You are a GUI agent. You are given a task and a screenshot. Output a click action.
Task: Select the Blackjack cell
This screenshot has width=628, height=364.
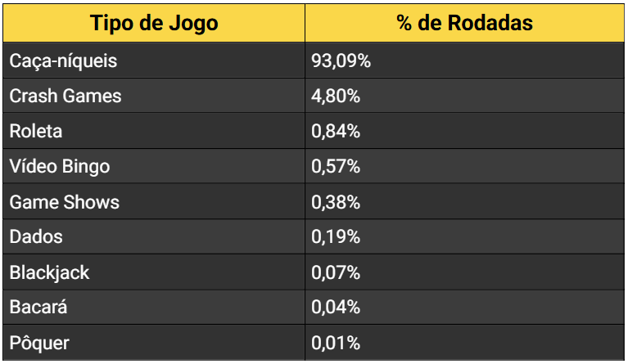click(49, 272)
